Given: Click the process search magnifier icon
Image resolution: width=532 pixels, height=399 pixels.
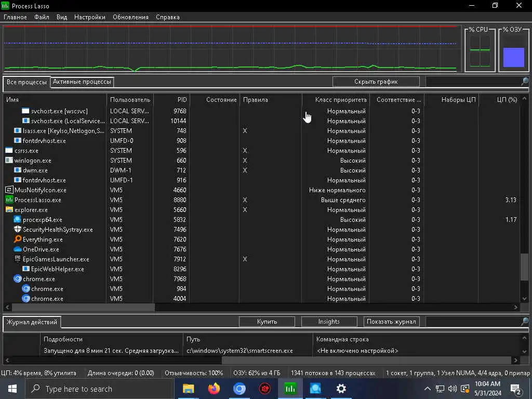Looking at the screenshot, I should point(525,82).
